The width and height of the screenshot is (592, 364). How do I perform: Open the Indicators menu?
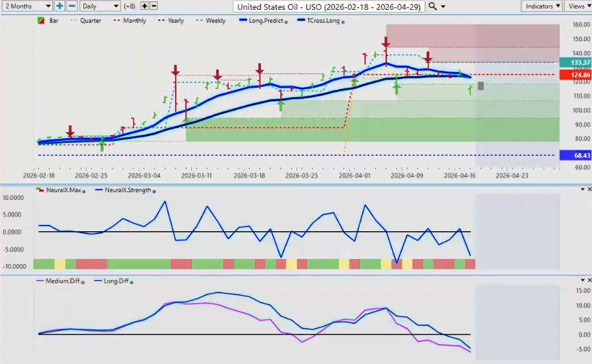[541, 6]
